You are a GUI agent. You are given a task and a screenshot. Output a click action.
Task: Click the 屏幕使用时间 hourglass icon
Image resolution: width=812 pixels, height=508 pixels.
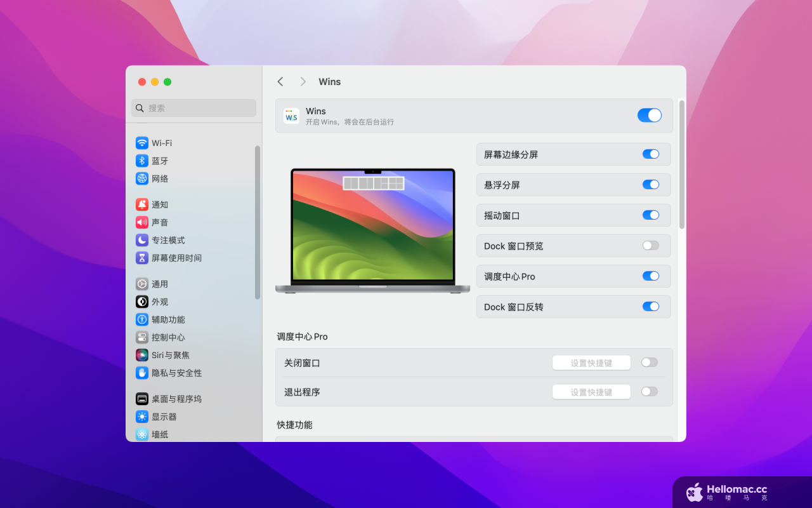coord(142,258)
